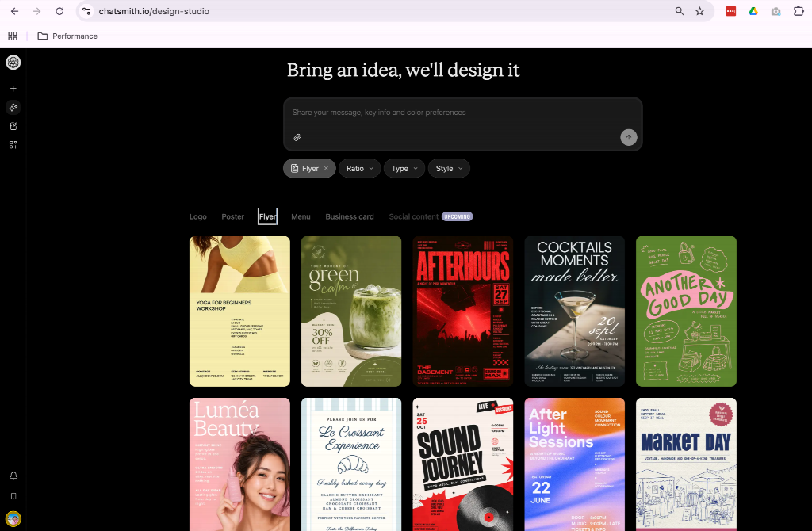Start a new chat with plus icon

coord(13,89)
